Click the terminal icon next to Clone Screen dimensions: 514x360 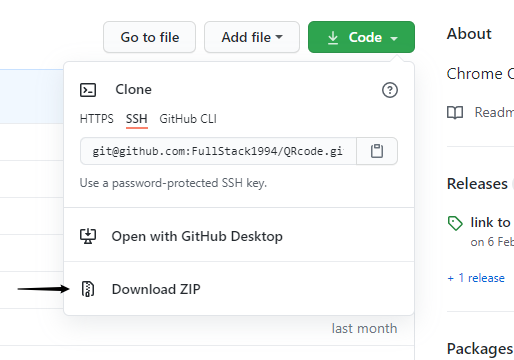point(88,90)
